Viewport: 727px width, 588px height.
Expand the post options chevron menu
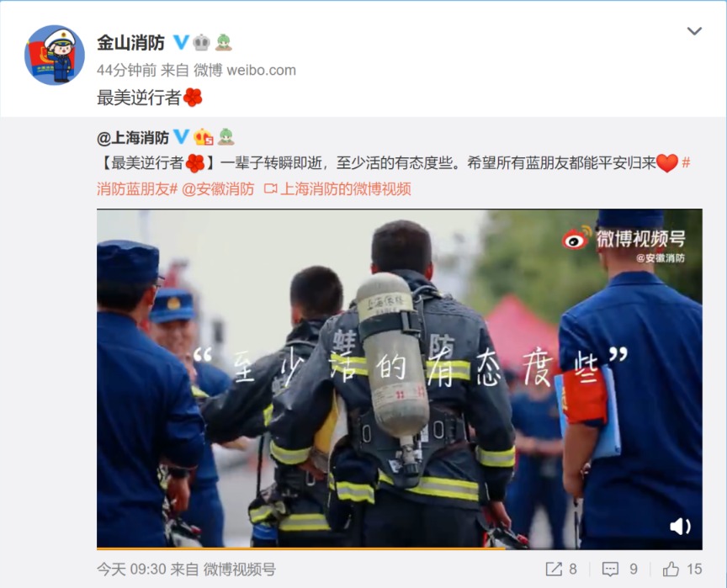694,31
